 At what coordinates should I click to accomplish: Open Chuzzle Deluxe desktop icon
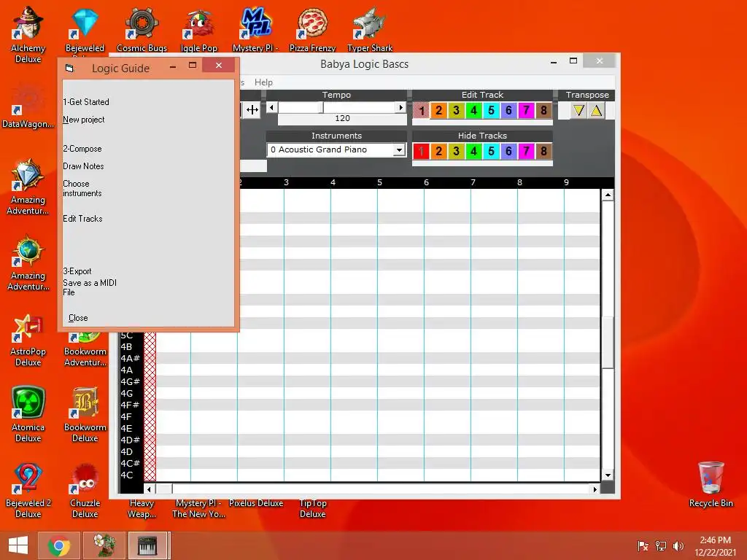(85, 491)
